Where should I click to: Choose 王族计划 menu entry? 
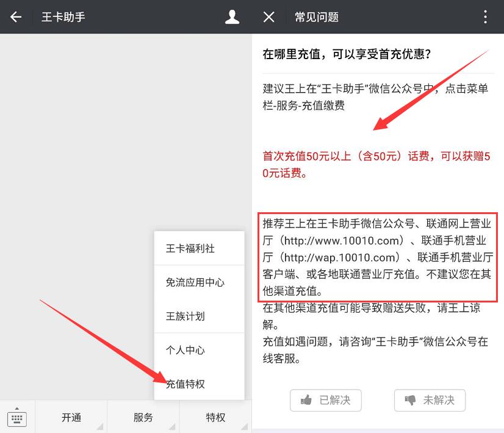[200, 316]
